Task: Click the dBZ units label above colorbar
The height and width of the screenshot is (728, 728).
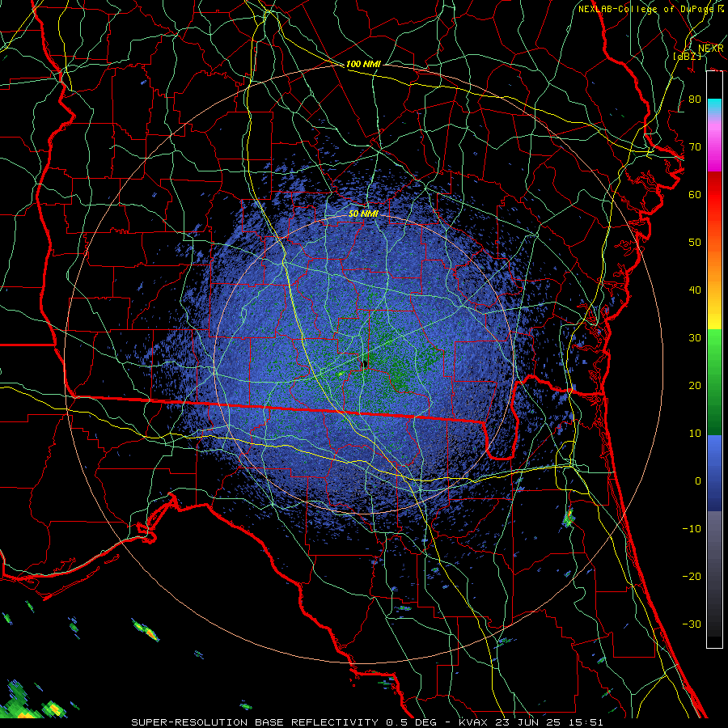Action: tap(687, 56)
